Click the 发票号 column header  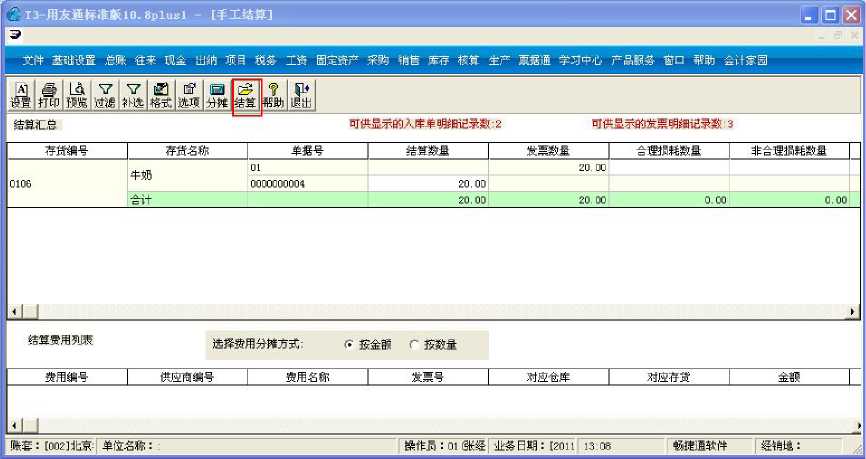point(428,377)
